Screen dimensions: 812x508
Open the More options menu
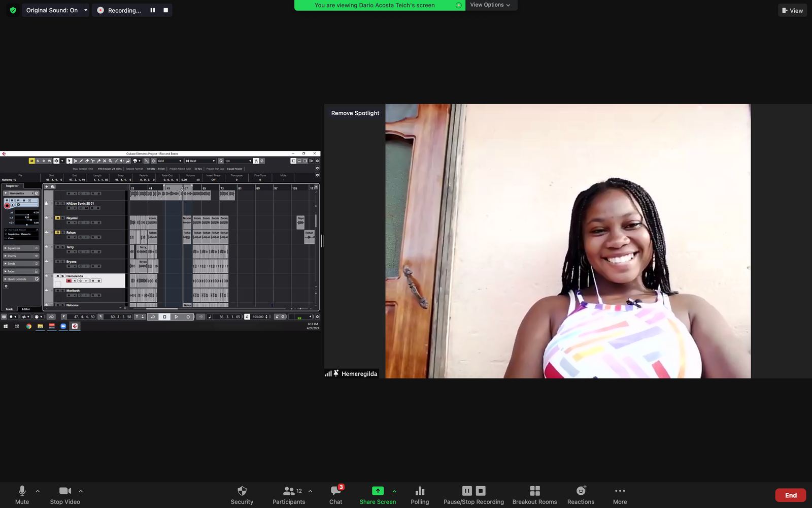tap(620, 495)
